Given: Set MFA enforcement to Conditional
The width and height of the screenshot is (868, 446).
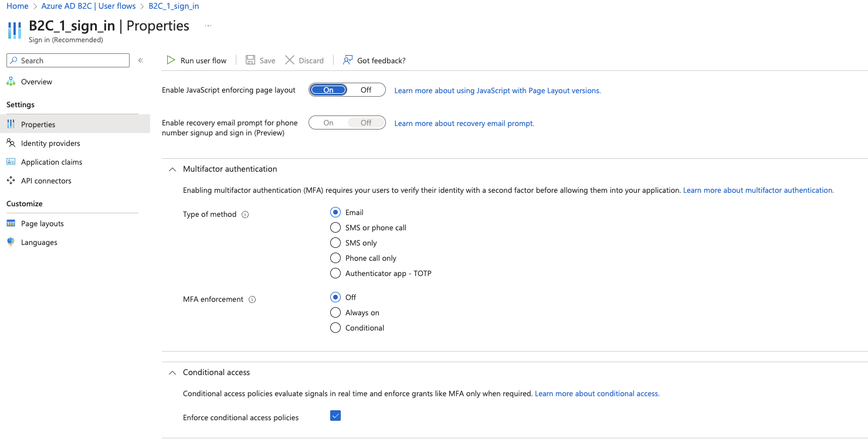Looking at the screenshot, I should [335, 328].
